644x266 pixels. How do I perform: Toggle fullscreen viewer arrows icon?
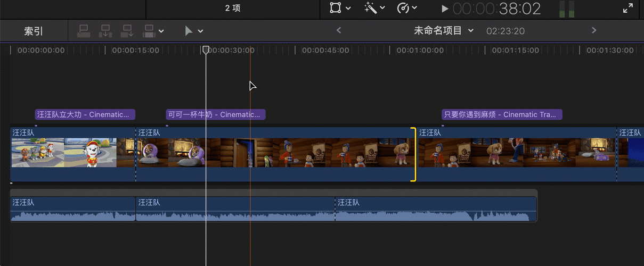pyautogui.click(x=627, y=8)
